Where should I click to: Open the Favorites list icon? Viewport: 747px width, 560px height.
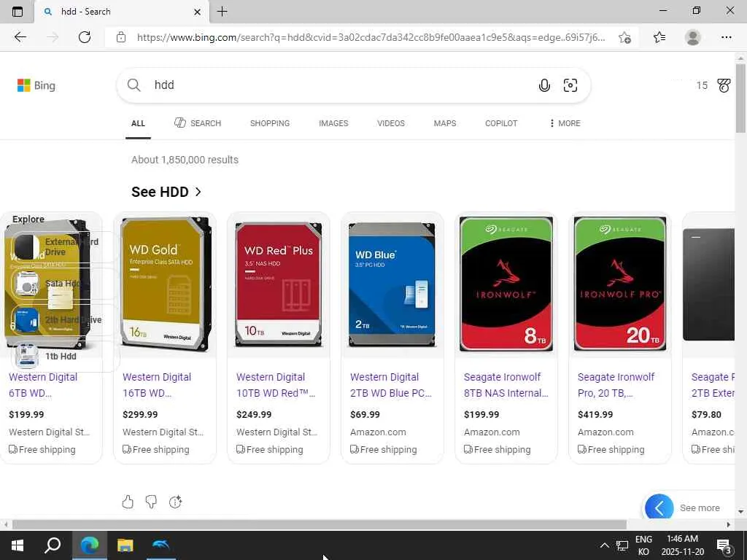[x=659, y=37]
